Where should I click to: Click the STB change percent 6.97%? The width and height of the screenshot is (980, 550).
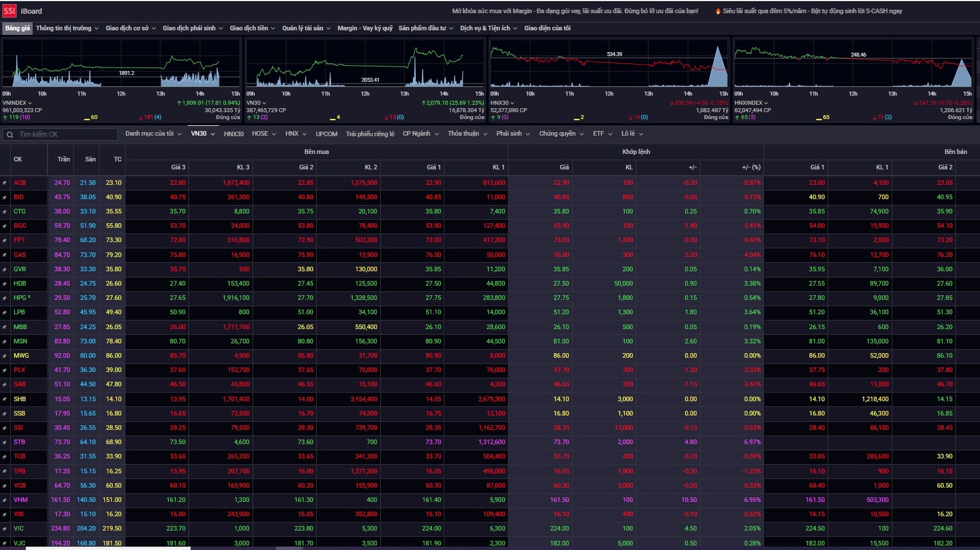click(752, 442)
